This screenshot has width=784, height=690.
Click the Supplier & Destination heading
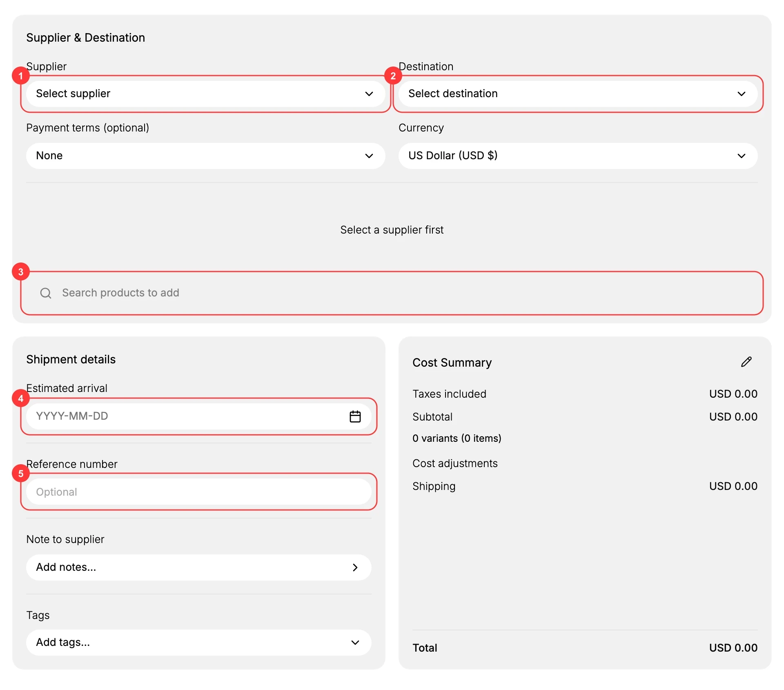85,38
